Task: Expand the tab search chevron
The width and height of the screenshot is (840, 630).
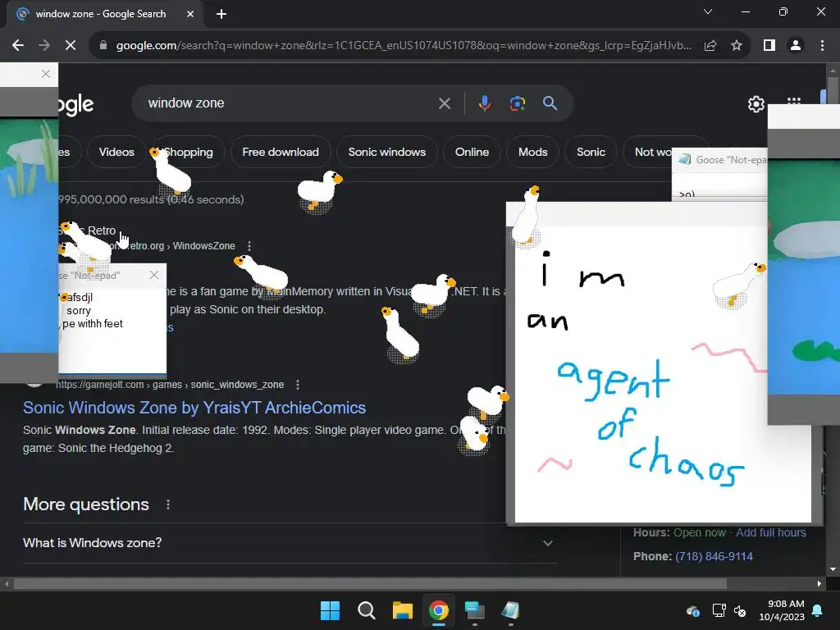Action: point(708,11)
